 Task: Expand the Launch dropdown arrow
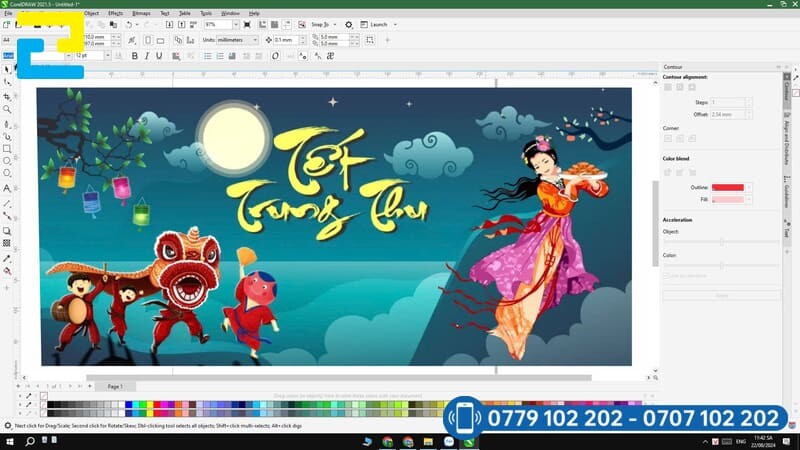tap(395, 24)
